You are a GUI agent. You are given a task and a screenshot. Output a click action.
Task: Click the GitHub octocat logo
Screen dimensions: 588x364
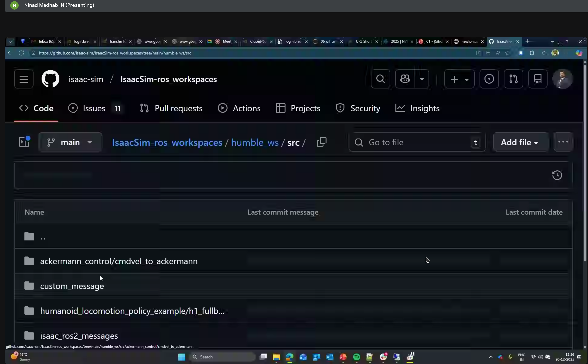point(50,79)
